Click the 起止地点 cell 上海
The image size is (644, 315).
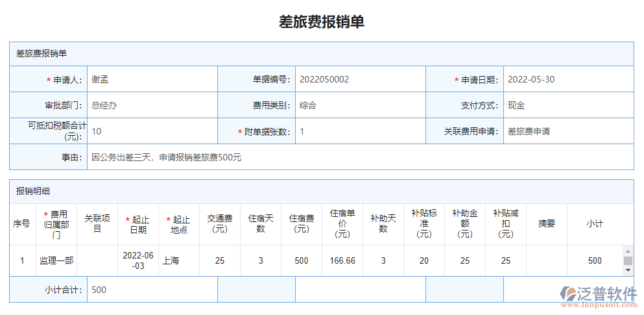tap(178, 260)
